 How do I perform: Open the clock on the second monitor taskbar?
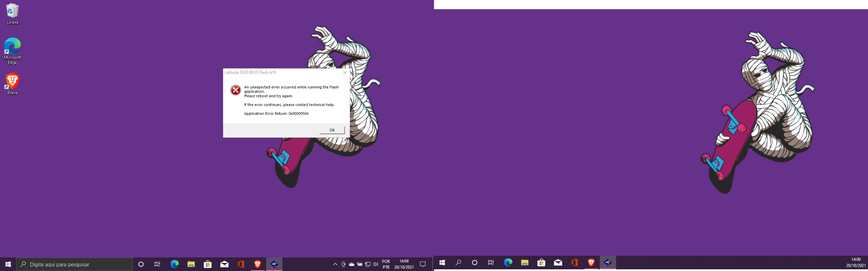(856, 263)
